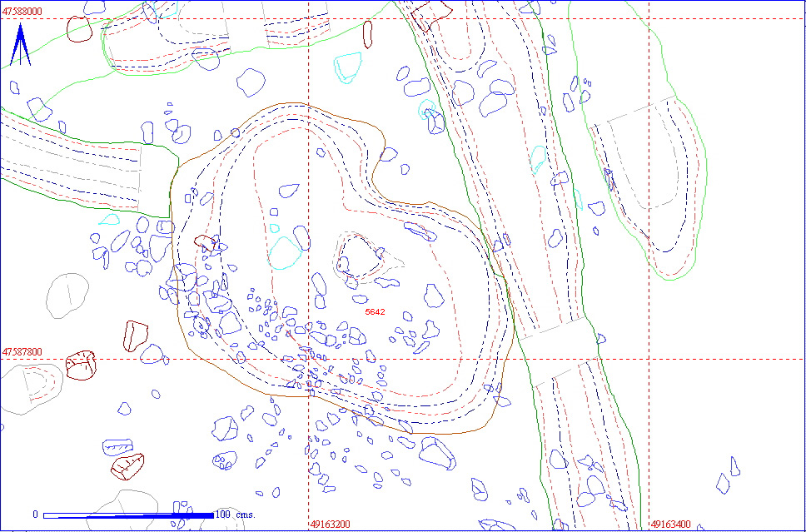This screenshot has width=806, height=532.
Task: Click the blue scale bar
Action: (x=128, y=515)
